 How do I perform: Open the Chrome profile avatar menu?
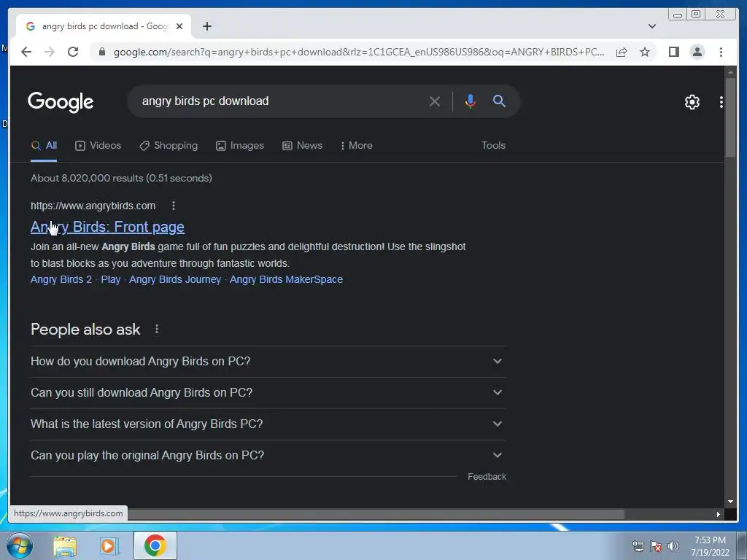(x=697, y=52)
